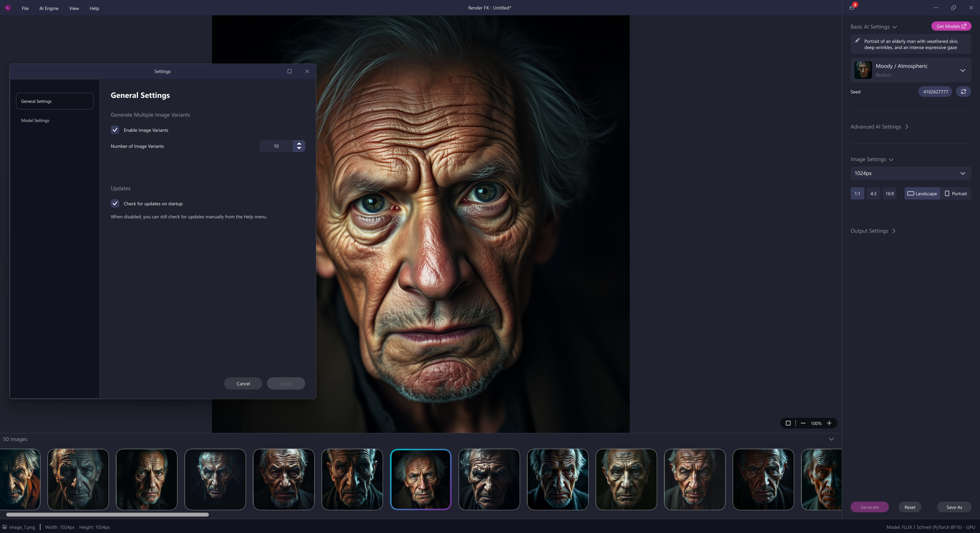Screen dimensions: 980x533
Task: Expand Advanced AI Settings section
Action: (879, 127)
